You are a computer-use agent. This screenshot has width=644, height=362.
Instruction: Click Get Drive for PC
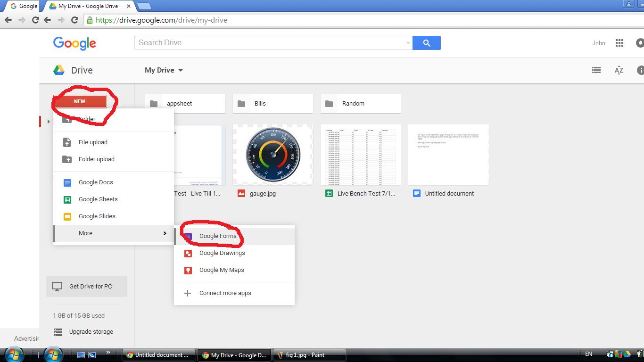[x=87, y=287]
